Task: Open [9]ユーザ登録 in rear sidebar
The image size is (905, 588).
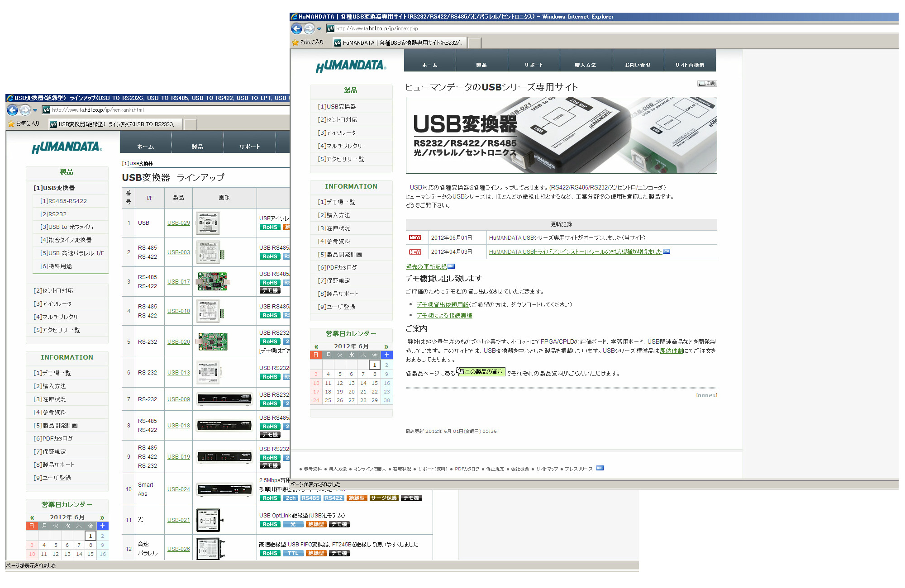Action: click(x=52, y=478)
